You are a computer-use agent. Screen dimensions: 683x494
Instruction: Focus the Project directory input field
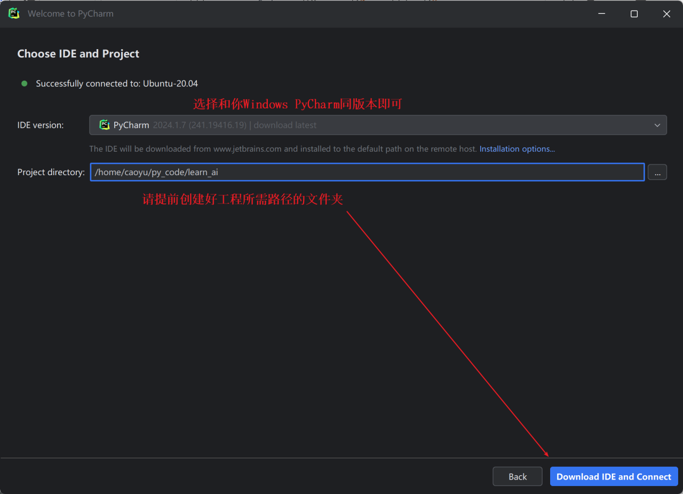pyautogui.click(x=367, y=172)
